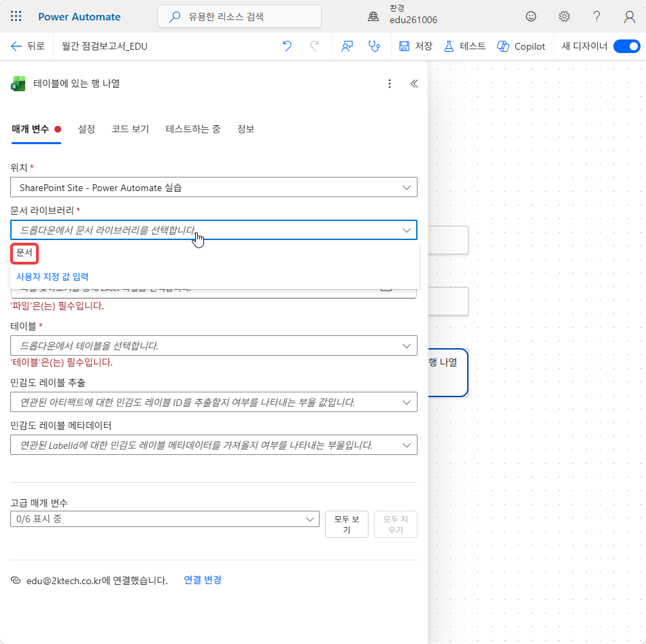The width and height of the screenshot is (646, 644).
Task: Switch to the 설정 tab
Action: point(86,129)
